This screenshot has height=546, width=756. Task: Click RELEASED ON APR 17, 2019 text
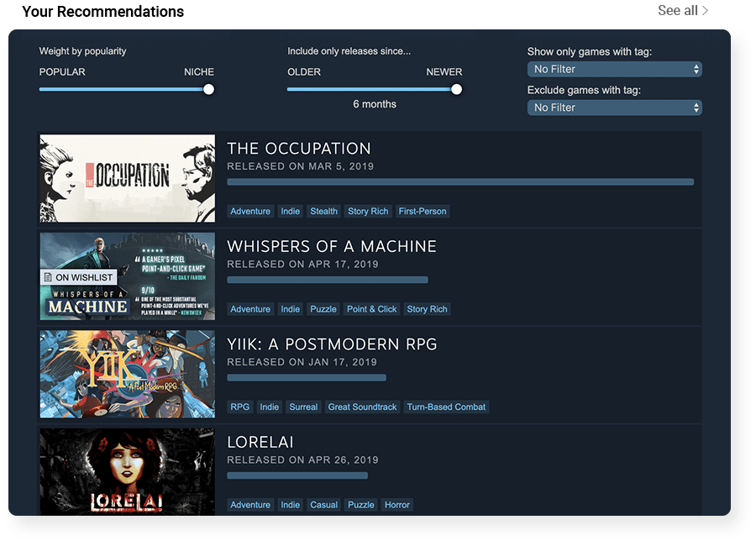click(302, 265)
